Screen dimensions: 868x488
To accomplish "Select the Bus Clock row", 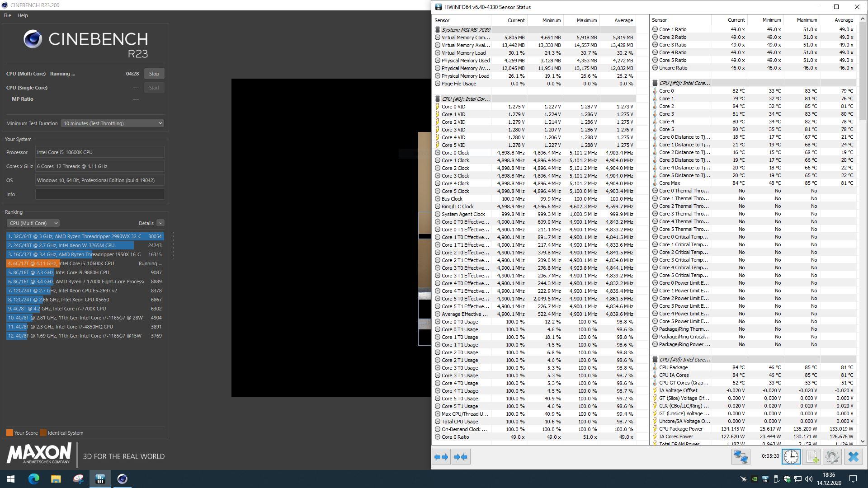I will point(534,199).
